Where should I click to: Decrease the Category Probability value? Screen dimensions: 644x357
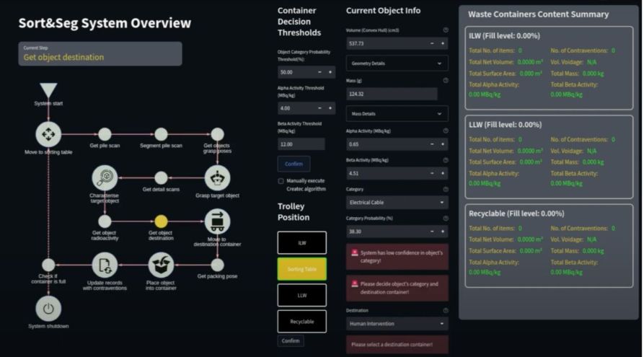tap(432, 232)
